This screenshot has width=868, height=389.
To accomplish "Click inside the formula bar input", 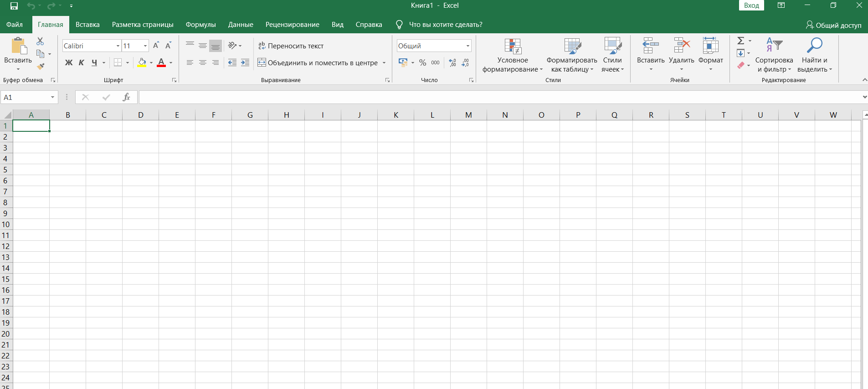I will click(499, 97).
